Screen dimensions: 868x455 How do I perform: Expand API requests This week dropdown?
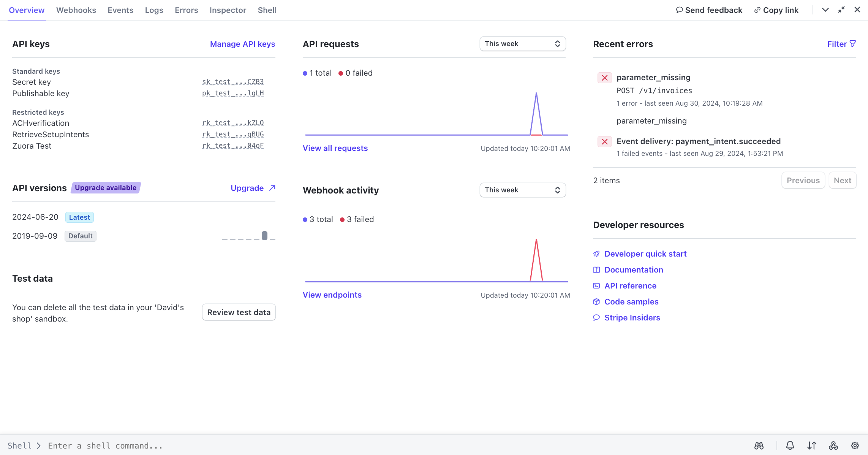(x=522, y=44)
